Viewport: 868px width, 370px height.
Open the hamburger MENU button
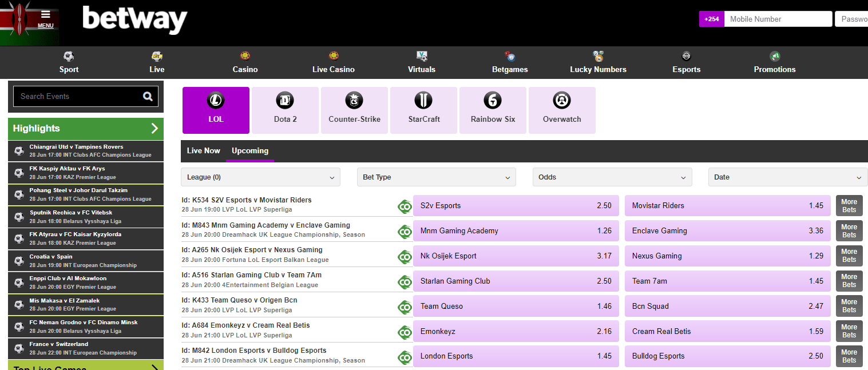tap(45, 18)
